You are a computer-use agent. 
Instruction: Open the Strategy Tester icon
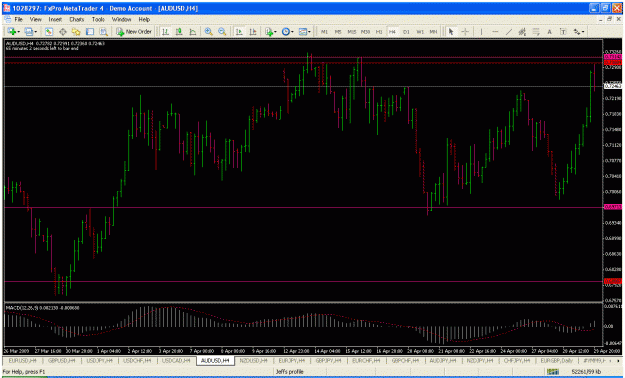click(104, 32)
